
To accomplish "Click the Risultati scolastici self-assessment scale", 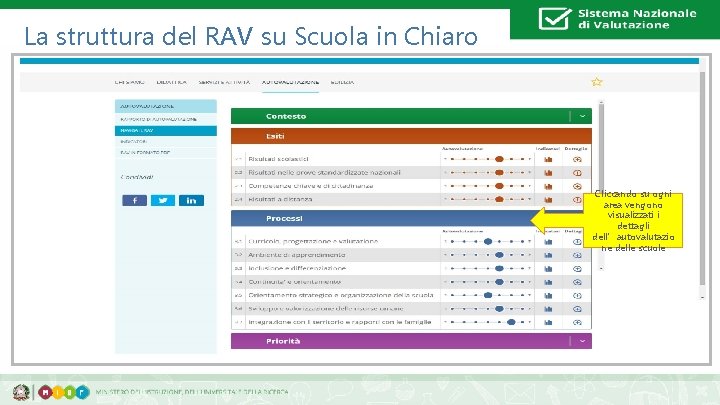I will tap(487, 159).
